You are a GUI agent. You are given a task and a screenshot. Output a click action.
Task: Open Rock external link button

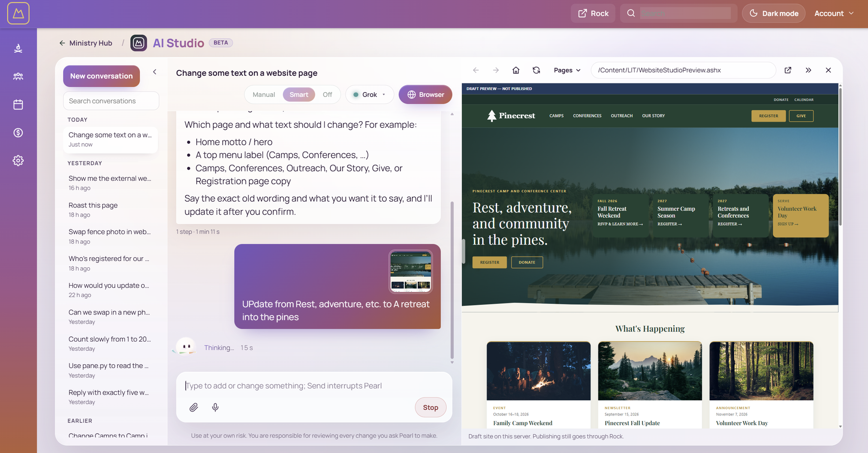(x=593, y=14)
